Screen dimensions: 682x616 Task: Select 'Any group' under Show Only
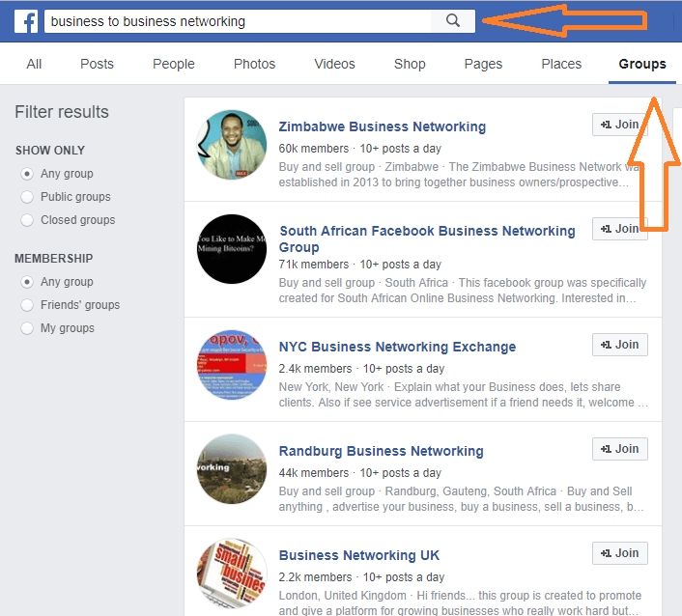pos(27,174)
